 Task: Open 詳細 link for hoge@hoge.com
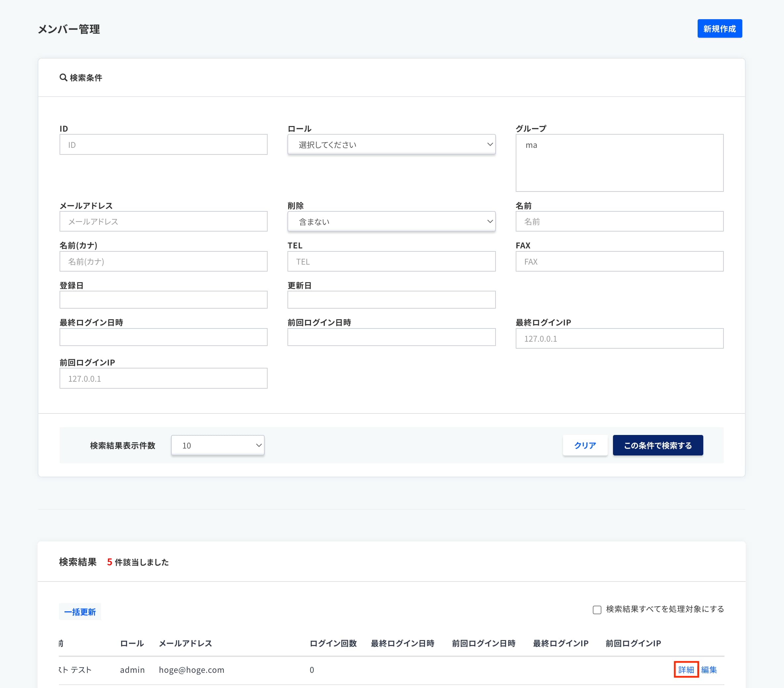click(686, 669)
